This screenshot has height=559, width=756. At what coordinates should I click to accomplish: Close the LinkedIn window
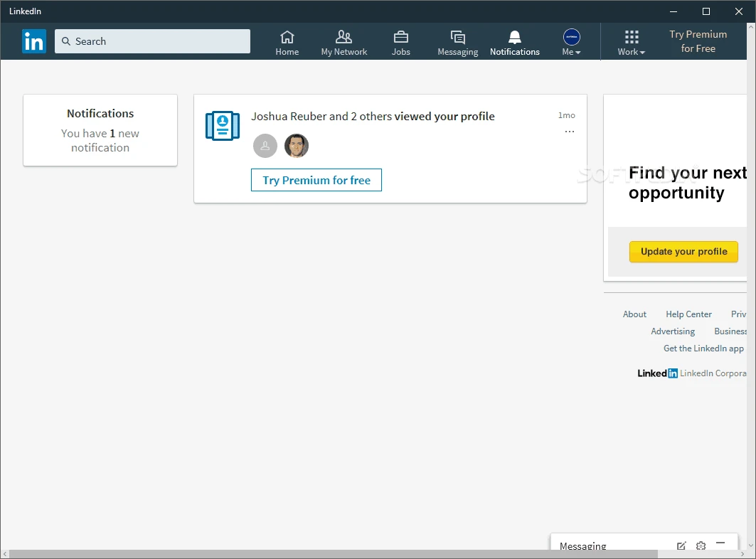[739, 11]
